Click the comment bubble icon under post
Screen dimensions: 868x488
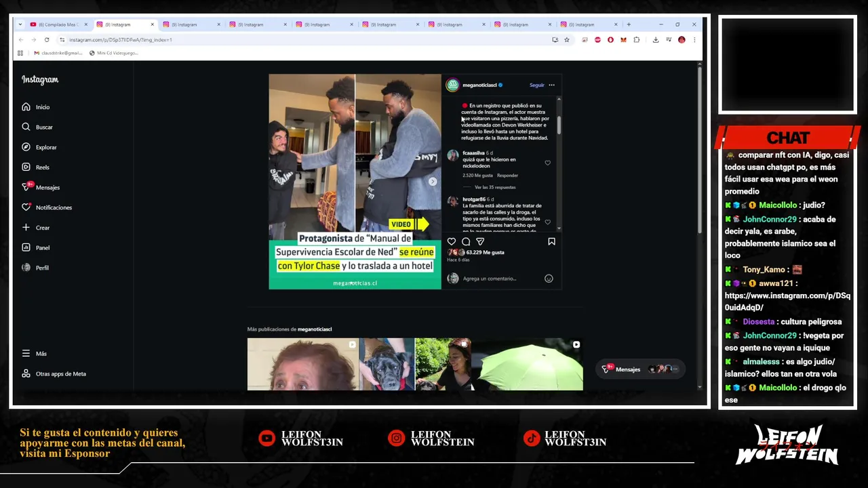coord(466,241)
